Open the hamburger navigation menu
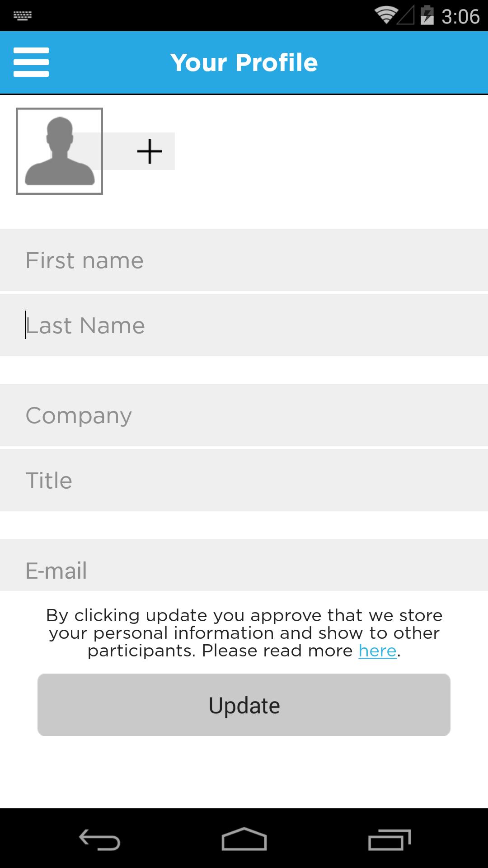The width and height of the screenshot is (488, 868). [31, 62]
